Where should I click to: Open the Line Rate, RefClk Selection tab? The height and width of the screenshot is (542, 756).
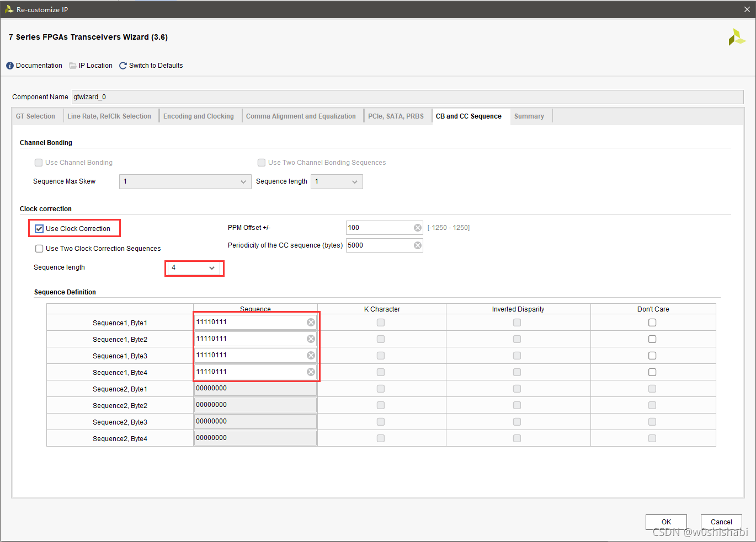click(109, 116)
